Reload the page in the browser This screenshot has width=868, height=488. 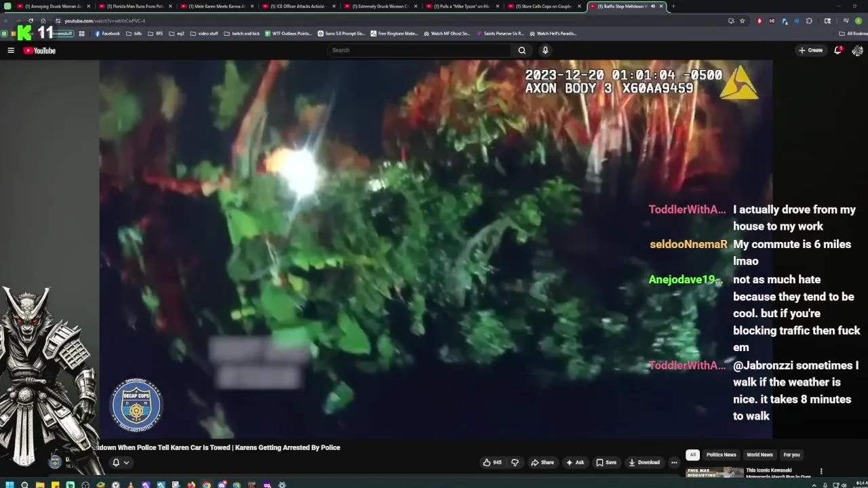click(x=31, y=21)
